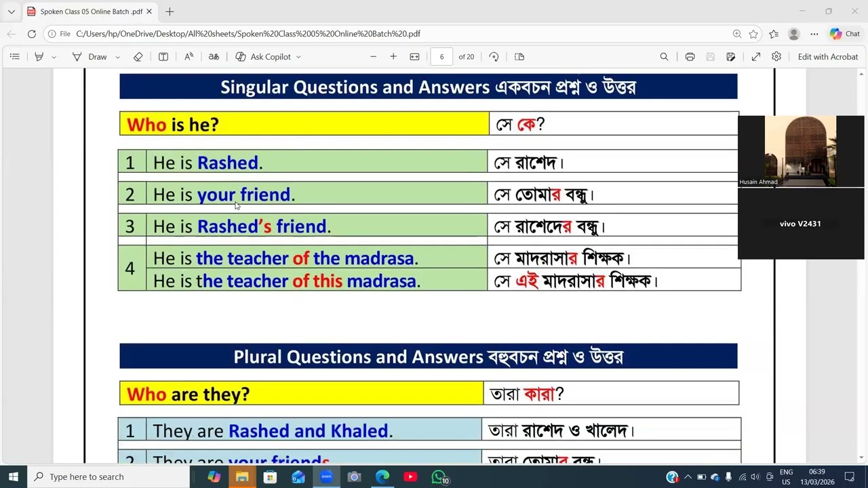Open the Camera app from taskbar
Screen dimensions: 868x488
coord(354,476)
